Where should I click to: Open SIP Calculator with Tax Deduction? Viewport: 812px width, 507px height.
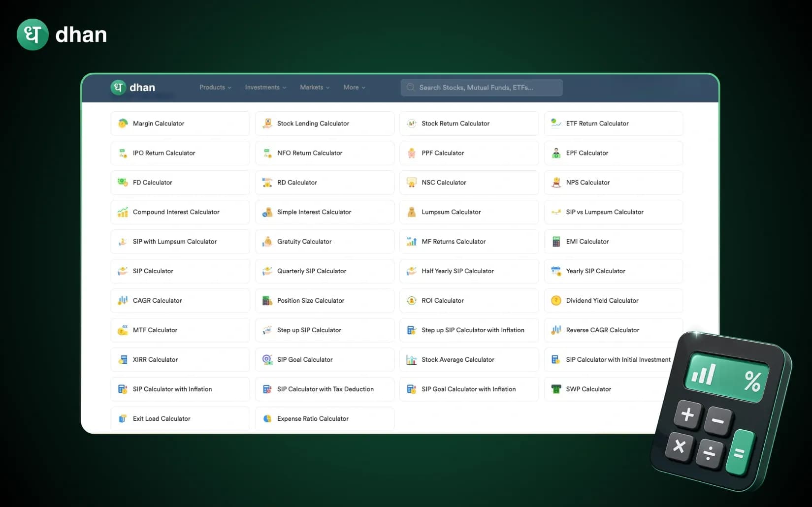(325, 389)
